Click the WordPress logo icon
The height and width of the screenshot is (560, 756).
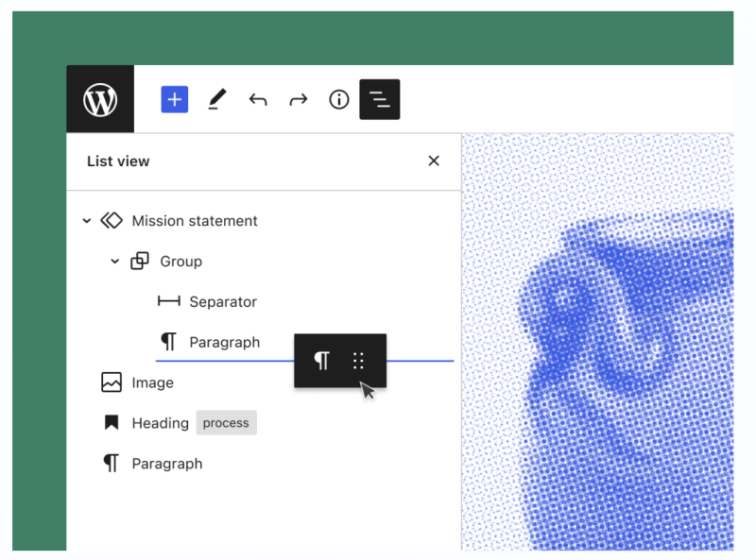pyautogui.click(x=101, y=99)
